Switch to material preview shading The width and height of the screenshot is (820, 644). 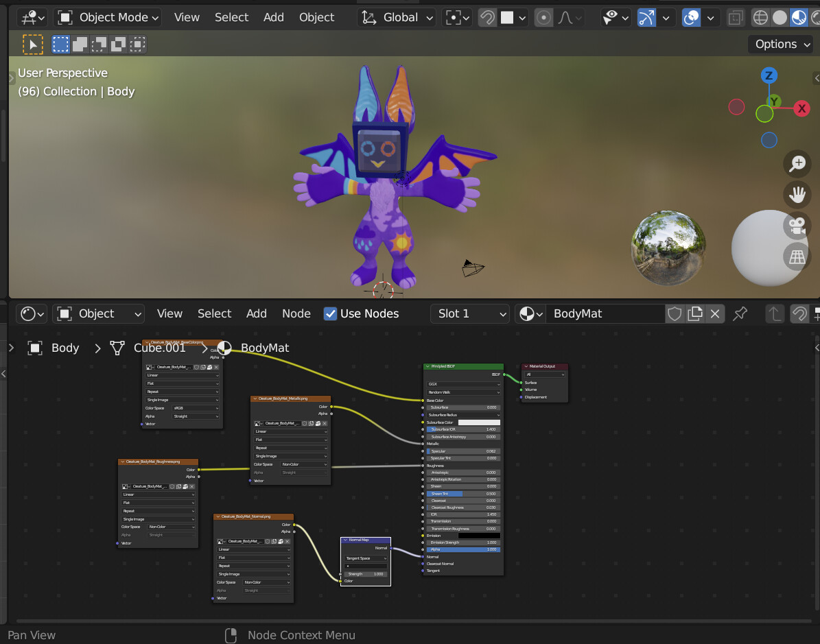[799, 18]
